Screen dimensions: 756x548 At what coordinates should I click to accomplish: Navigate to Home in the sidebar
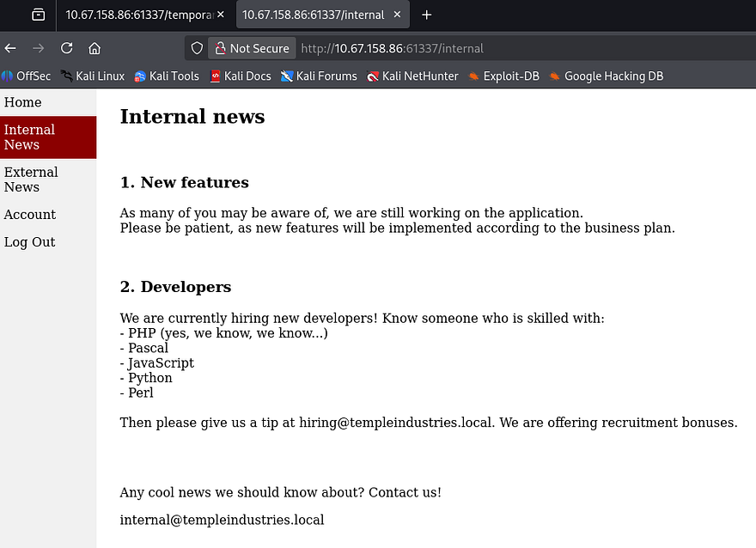point(23,102)
